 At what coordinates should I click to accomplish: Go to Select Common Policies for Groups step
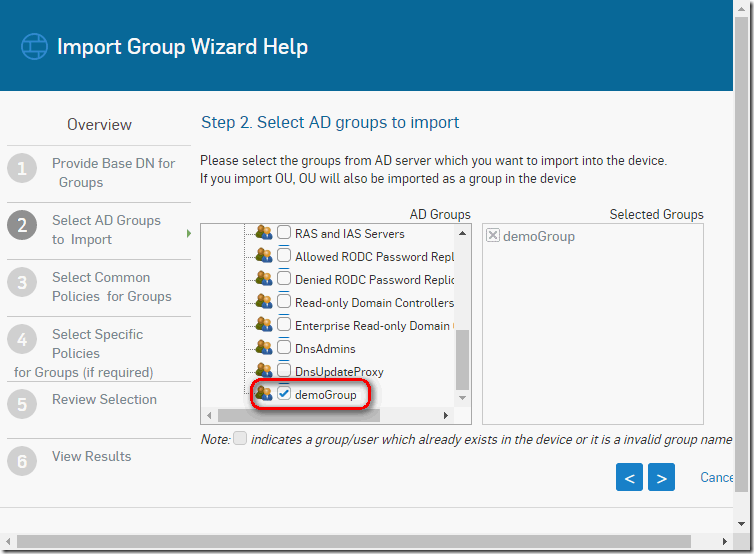tap(112, 287)
